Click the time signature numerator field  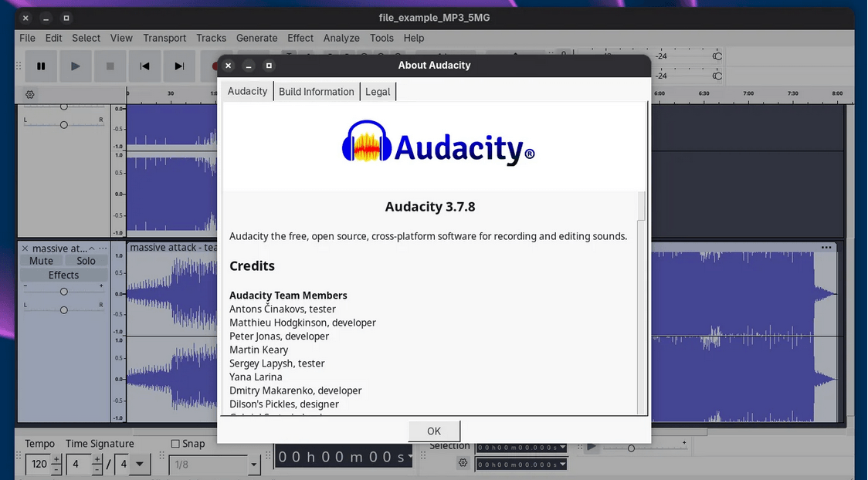pos(80,464)
